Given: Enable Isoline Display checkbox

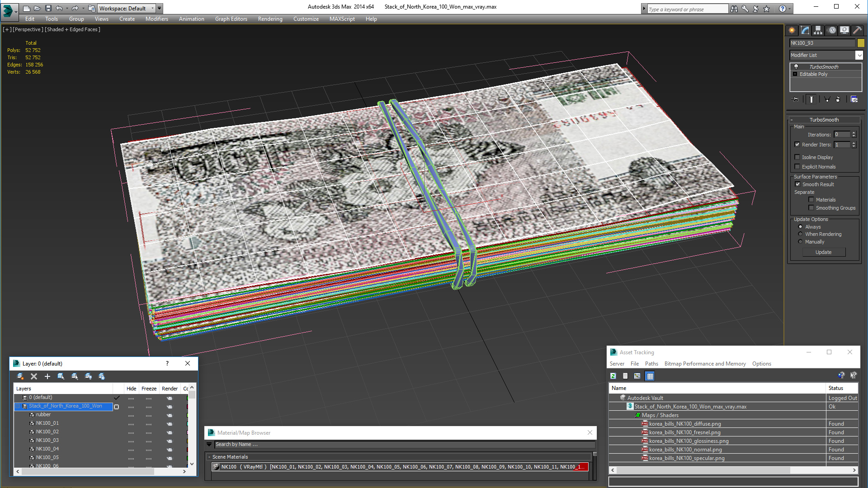Looking at the screenshot, I should [797, 157].
